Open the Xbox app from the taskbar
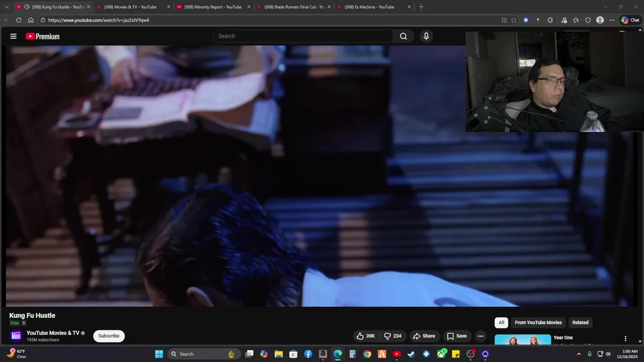Image resolution: width=644 pixels, height=362 pixels. [x=441, y=354]
